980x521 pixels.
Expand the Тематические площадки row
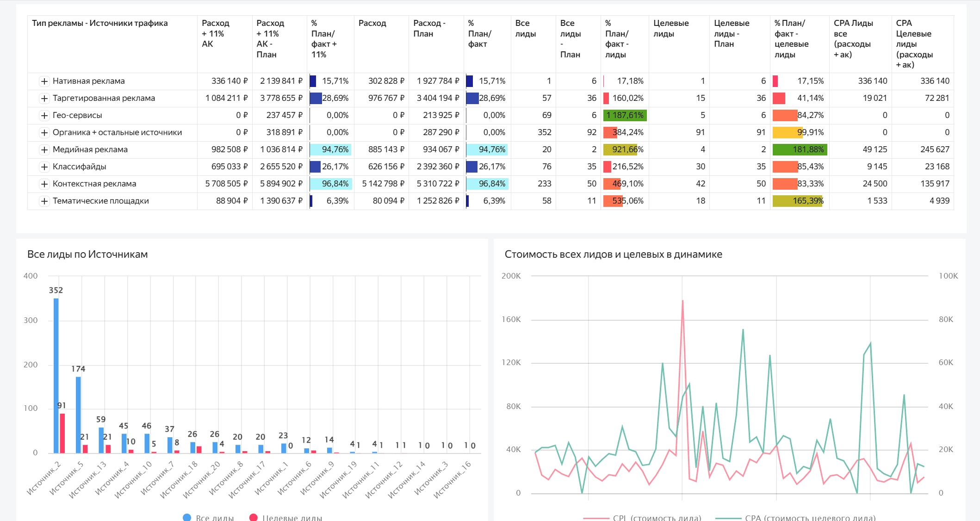coord(44,201)
